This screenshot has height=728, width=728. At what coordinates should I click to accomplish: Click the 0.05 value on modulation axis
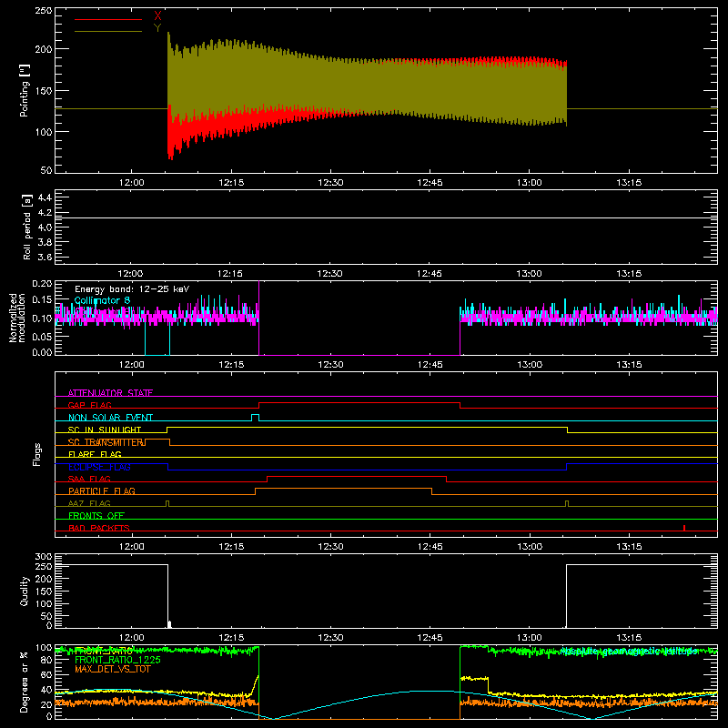click(x=42, y=336)
